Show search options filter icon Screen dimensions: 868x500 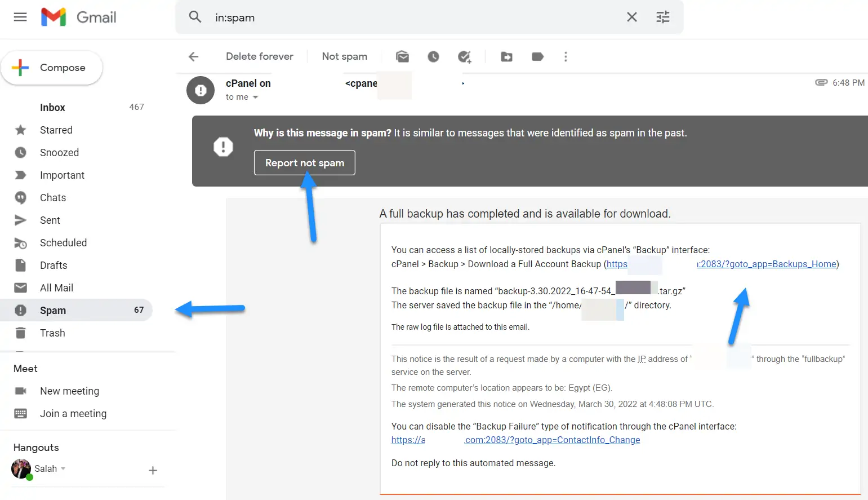click(662, 17)
